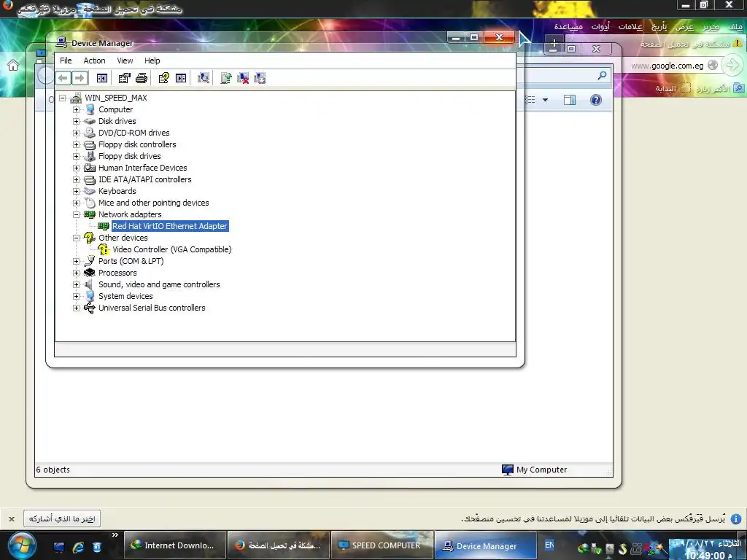Switch to Firefox taskbar button
Image resolution: width=747 pixels, height=560 pixels.
click(x=278, y=545)
